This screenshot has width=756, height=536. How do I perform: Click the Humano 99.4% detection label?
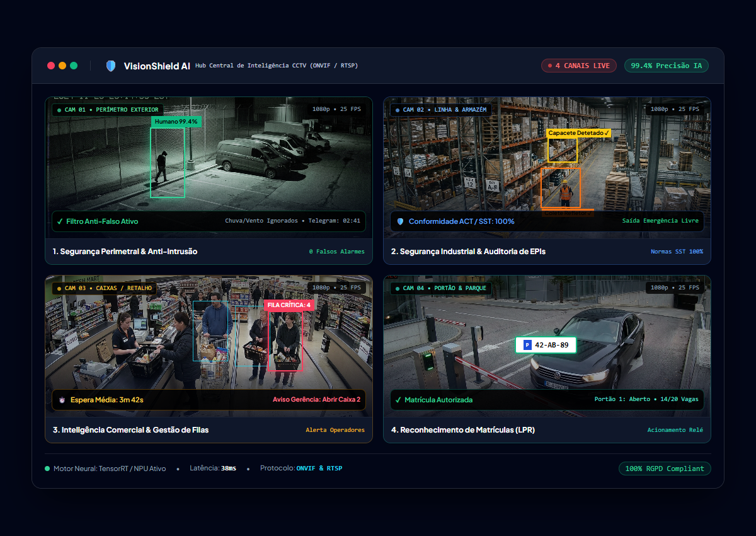[176, 122]
